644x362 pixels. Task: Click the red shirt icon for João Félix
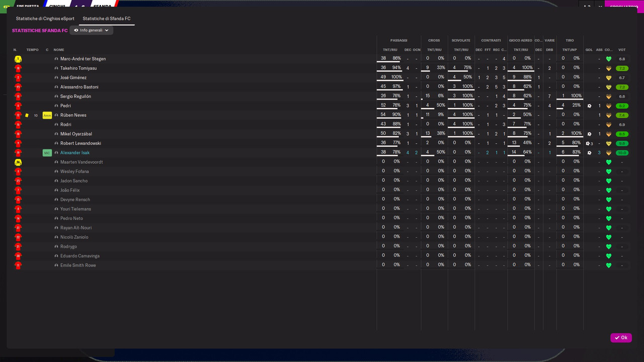(18, 191)
